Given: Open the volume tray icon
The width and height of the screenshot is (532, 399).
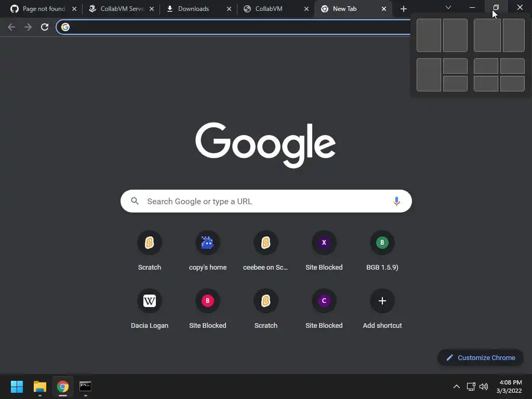Looking at the screenshot, I should pyautogui.click(x=484, y=387).
